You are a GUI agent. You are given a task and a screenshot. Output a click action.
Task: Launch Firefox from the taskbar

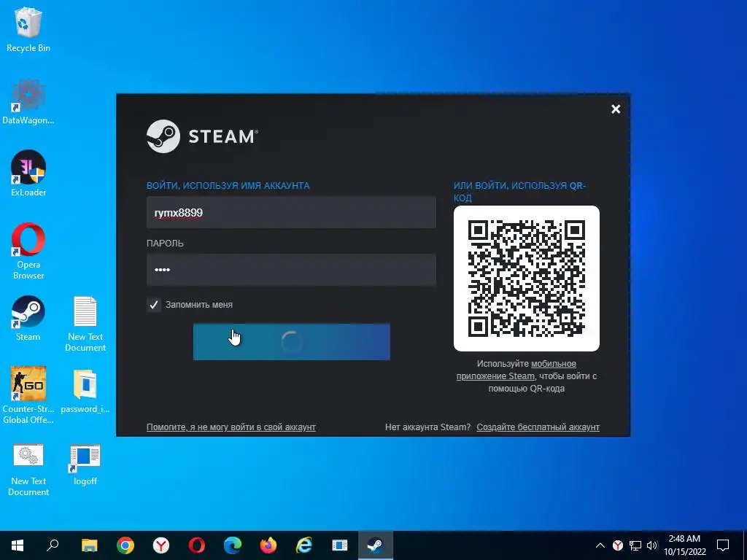point(268,545)
